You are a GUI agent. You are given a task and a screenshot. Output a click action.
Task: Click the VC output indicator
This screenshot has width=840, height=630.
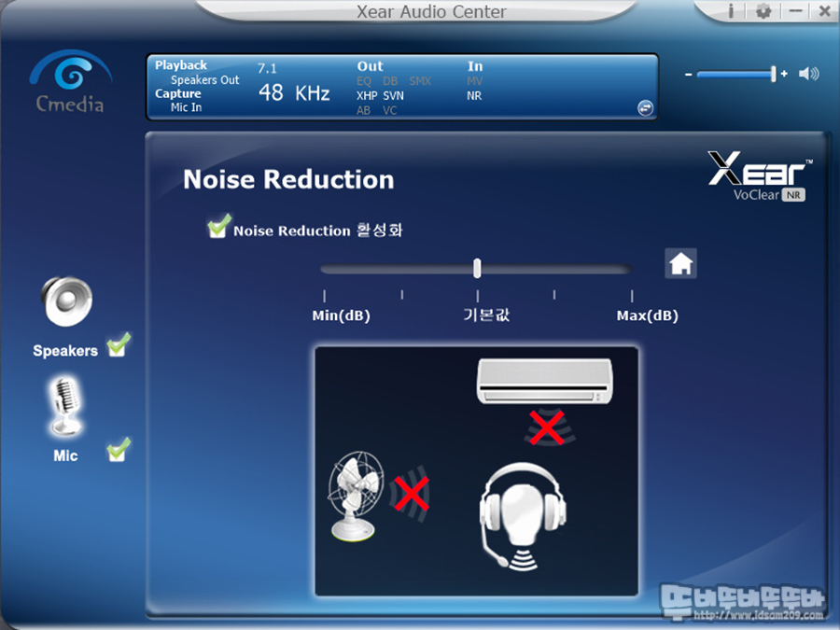pos(389,110)
